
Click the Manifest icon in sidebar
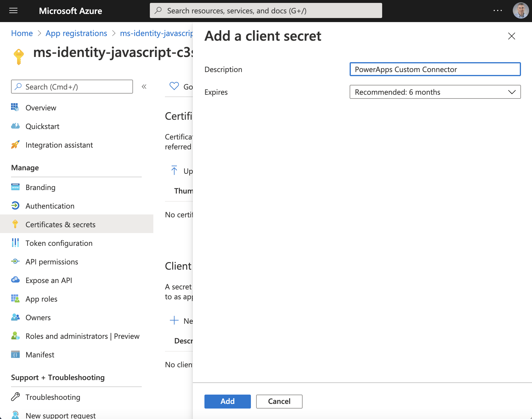coord(15,354)
